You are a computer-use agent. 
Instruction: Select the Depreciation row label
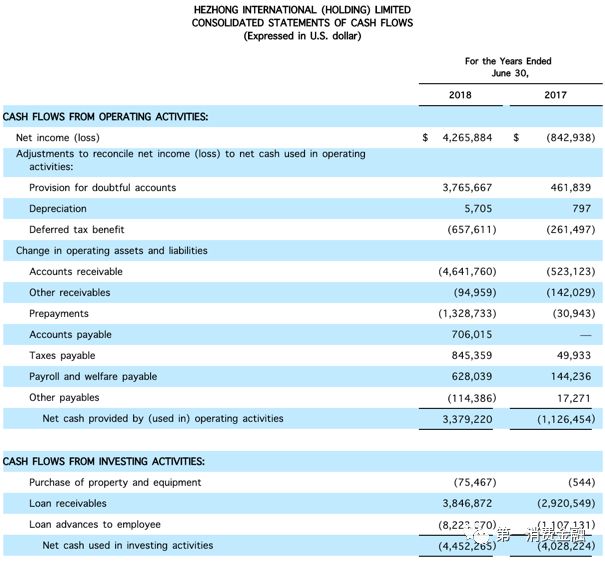[x=58, y=209]
